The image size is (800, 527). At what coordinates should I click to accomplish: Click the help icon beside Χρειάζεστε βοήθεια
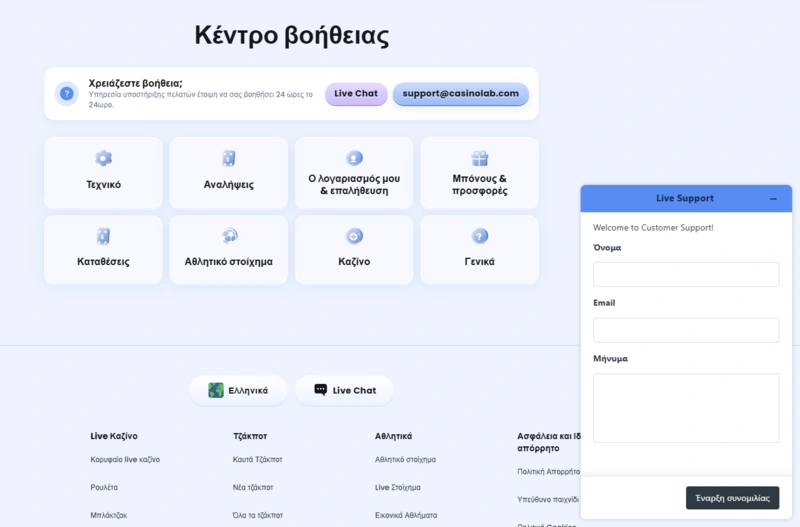click(67, 94)
